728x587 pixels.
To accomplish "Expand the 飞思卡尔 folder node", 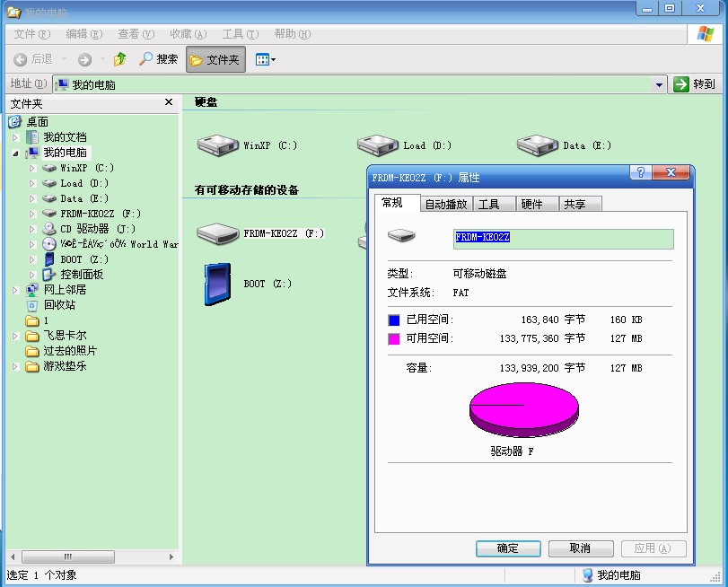I will [x=15, y=336].
